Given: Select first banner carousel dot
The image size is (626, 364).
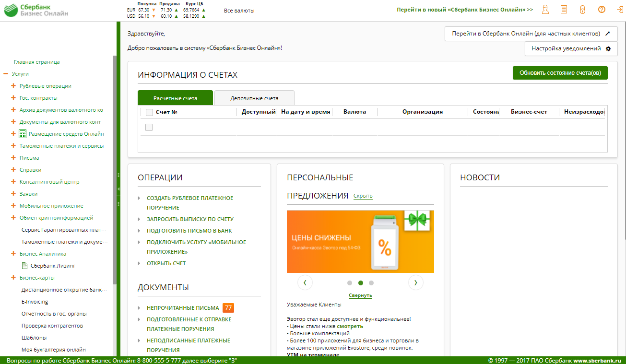Looking at the screenshot, I should (350, 283).
